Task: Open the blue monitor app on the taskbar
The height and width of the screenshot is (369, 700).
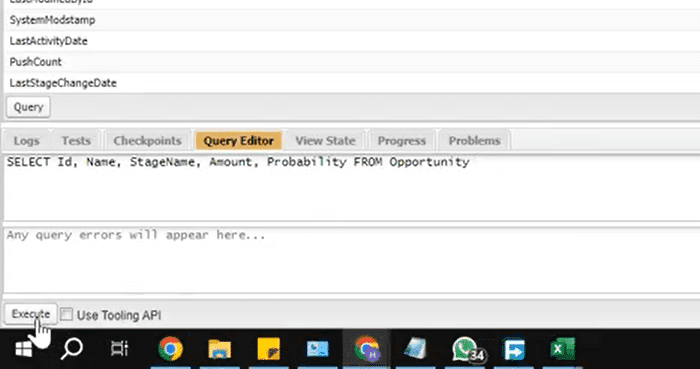Action: point(317,349)
